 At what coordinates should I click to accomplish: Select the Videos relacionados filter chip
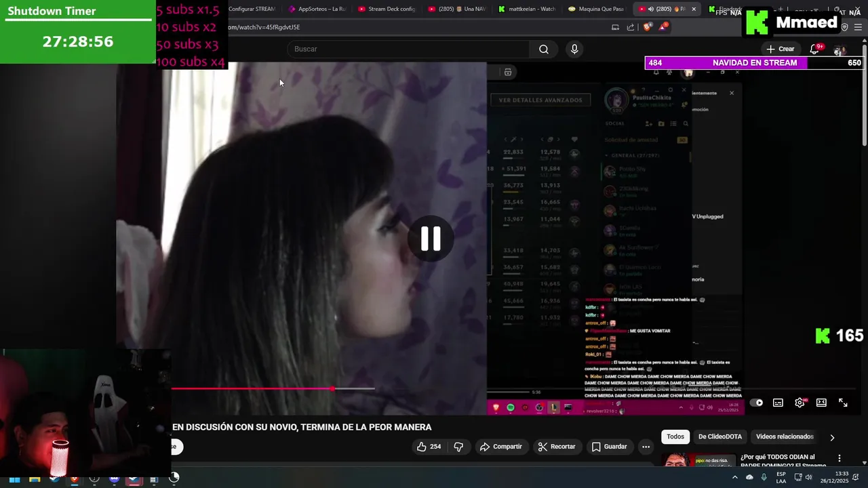coord(785,436)
